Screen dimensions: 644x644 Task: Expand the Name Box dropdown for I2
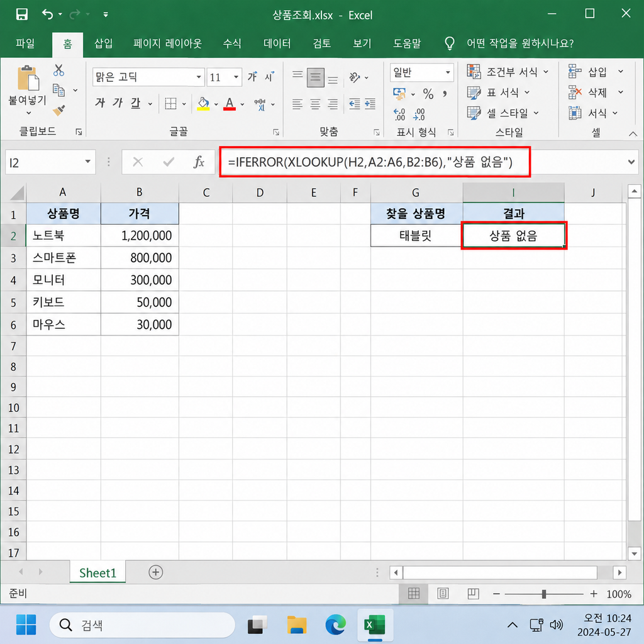87,162
